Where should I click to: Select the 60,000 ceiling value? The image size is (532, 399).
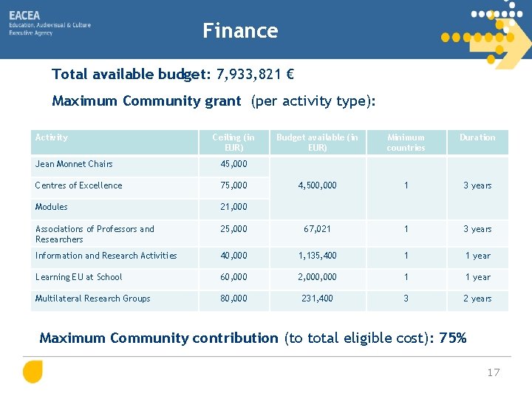(x=233, y=277)
